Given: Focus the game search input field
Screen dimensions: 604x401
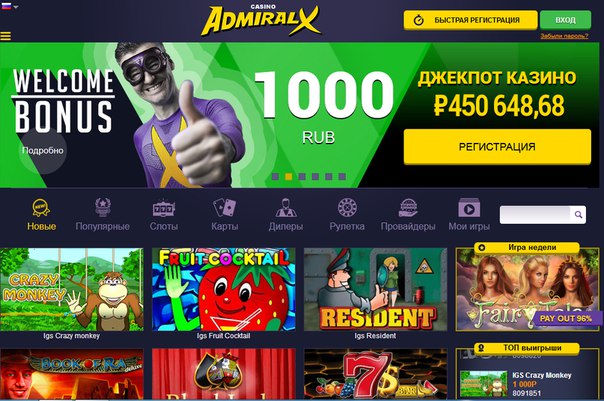Looking at the screenshot, I should [535, 215].
